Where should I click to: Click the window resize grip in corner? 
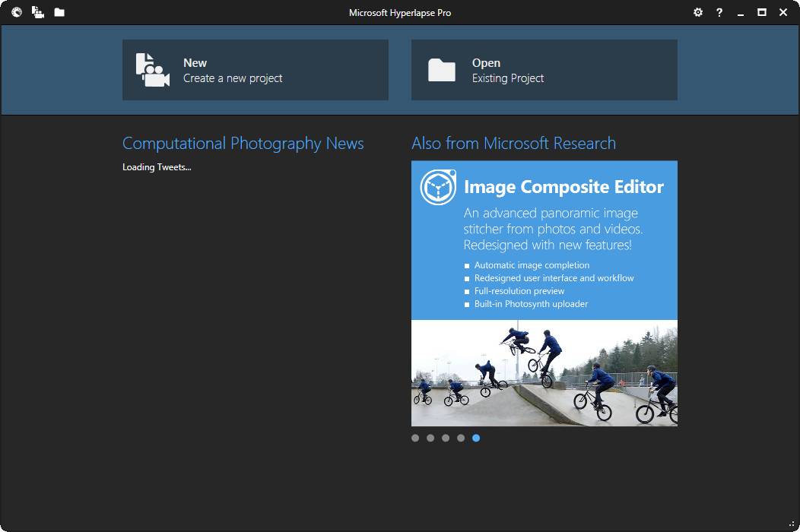(792, 524)
